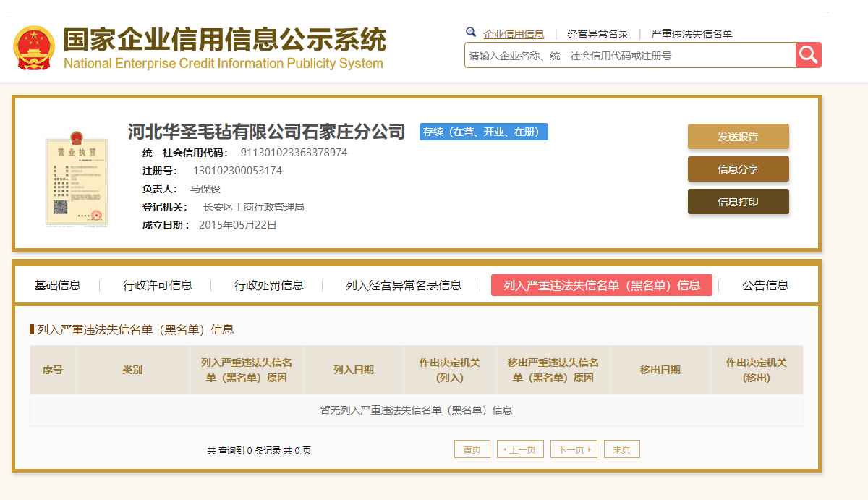Screen dimensions: 868x500
Task: Click the 信息打印 button
Action: point(738,202)
